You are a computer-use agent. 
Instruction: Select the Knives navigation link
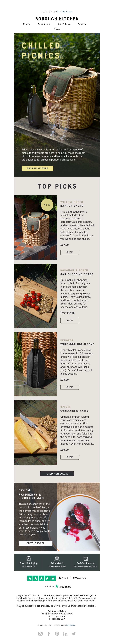tap(57, 29)
